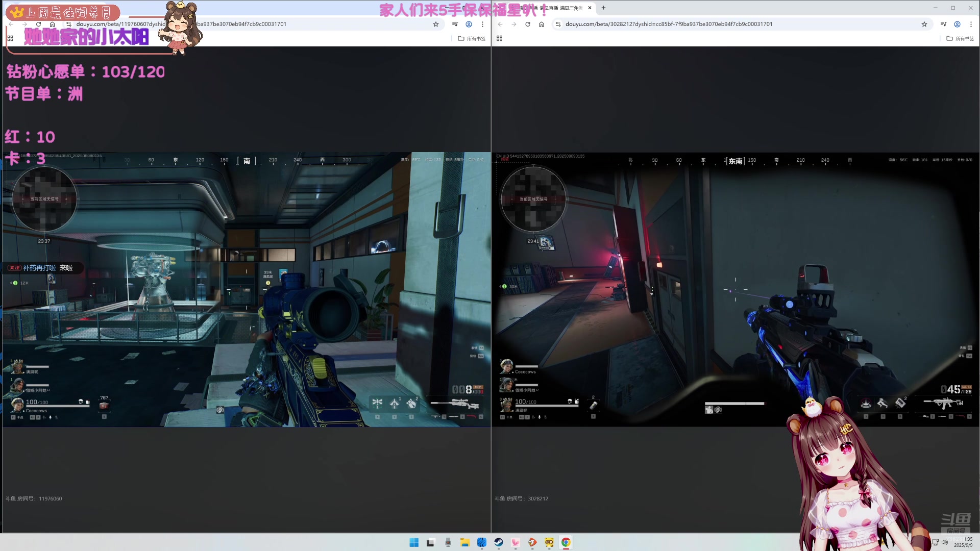The image size is (980, 551).
Task: Open the left Chrome three-dot menu
Action: (482, 24)
